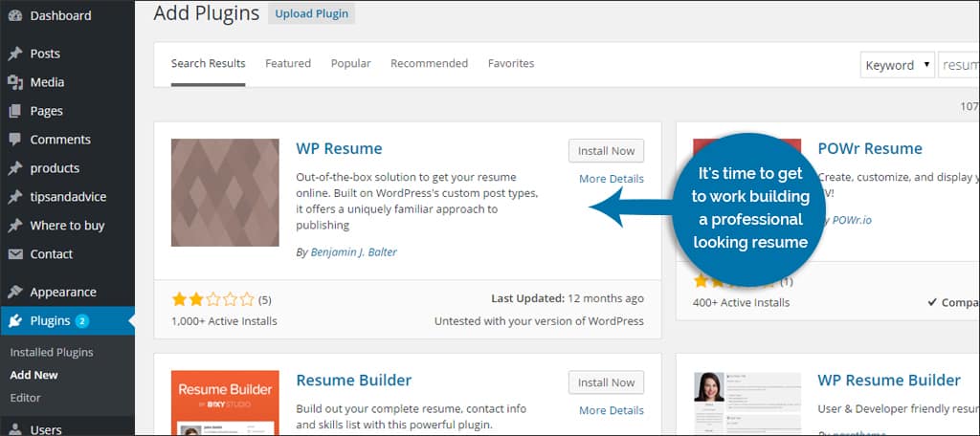Open the WP Resume plugin title
Screen dimensions: 980x436
(x=339, y=148)
